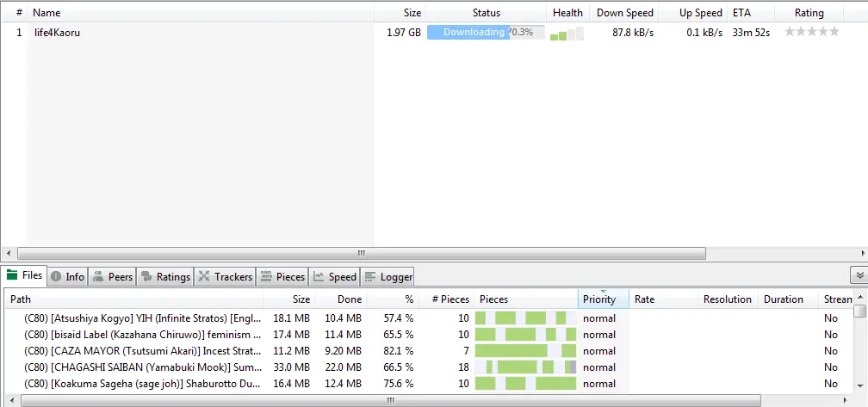Select the CAZA MAYOR file row
This screenshot has height=407, width=868.
[429, 350]
